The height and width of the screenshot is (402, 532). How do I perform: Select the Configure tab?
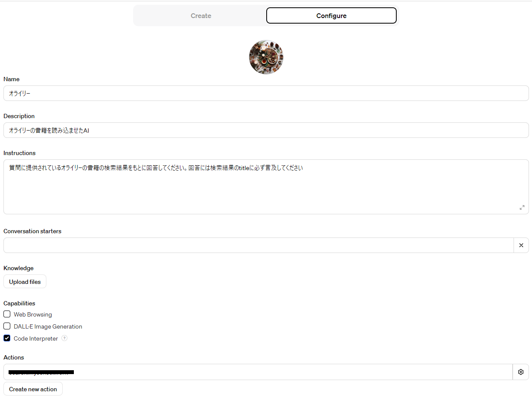point(331,16)
